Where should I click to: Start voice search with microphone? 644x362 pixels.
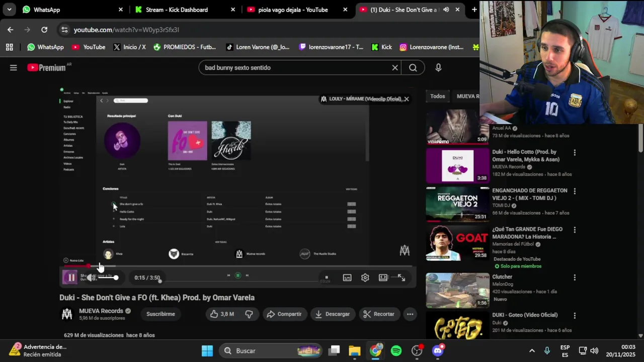438,67
